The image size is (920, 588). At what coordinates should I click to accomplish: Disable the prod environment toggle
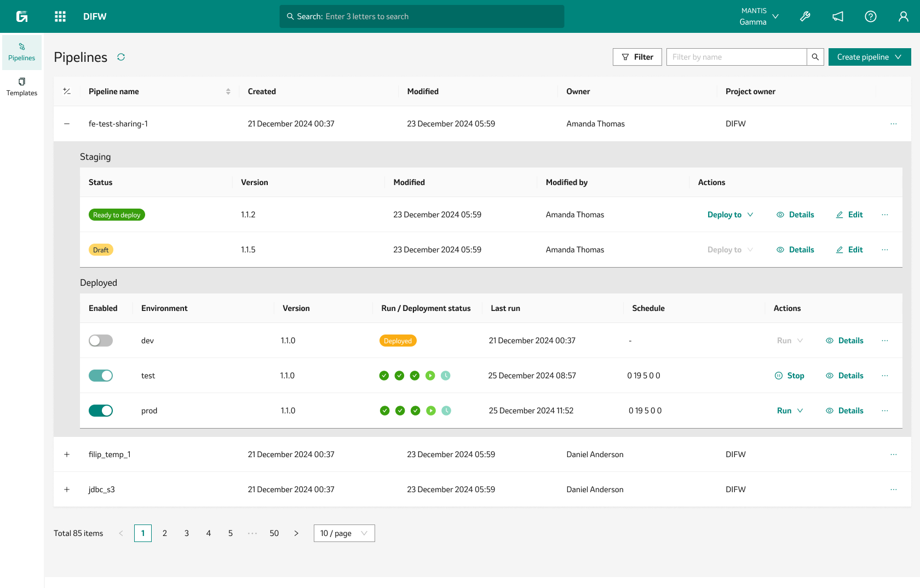click(101, 410)
